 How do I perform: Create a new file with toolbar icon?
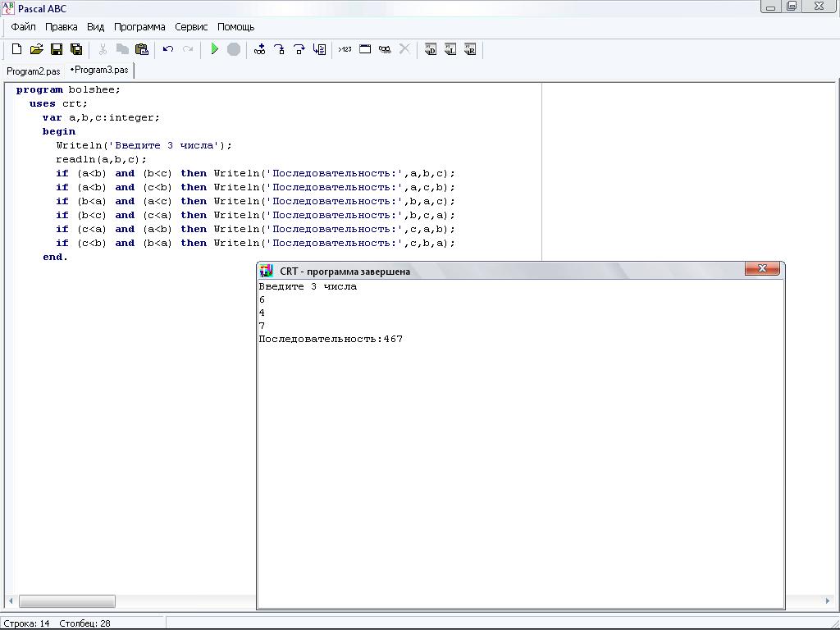tap(16, 50)
